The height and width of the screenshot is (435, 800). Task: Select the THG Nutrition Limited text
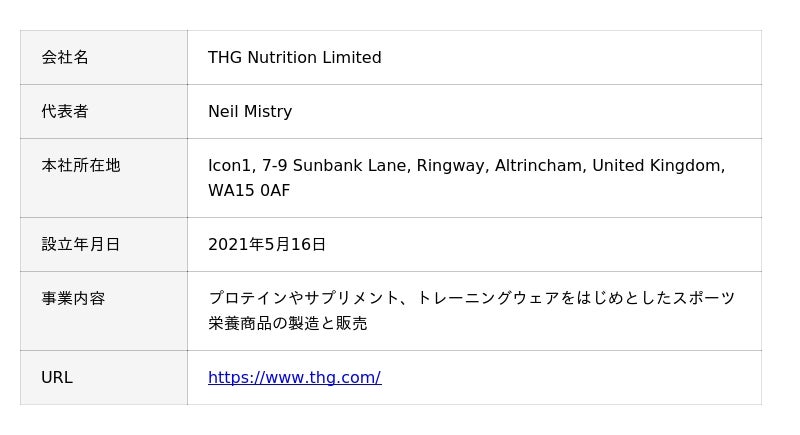(x=294, y=58)
